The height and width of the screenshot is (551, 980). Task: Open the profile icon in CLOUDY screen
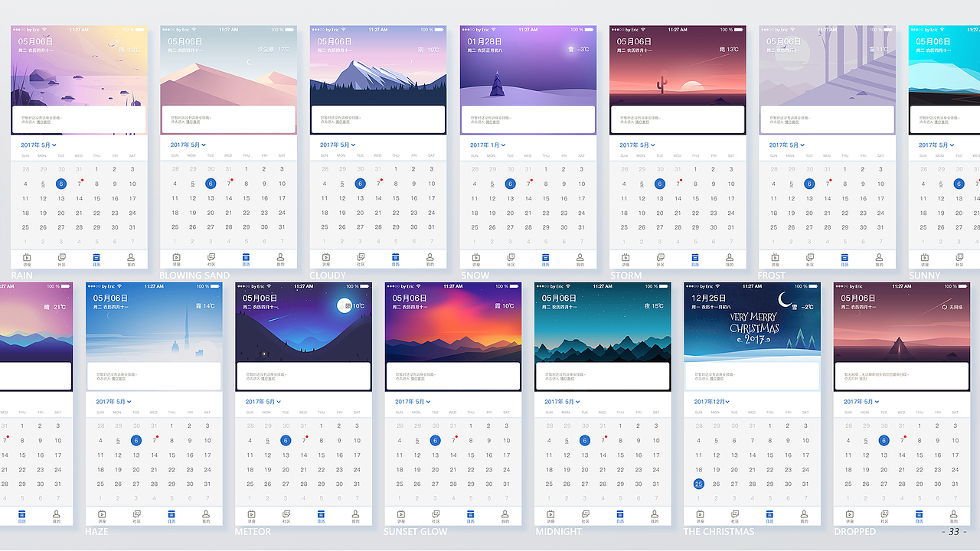[x=430, y=258]
